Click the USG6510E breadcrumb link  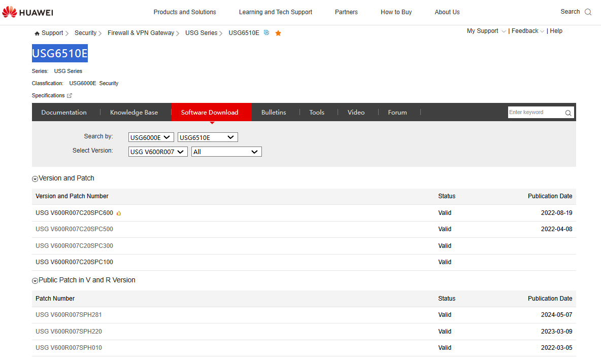[x=244, y=33]
